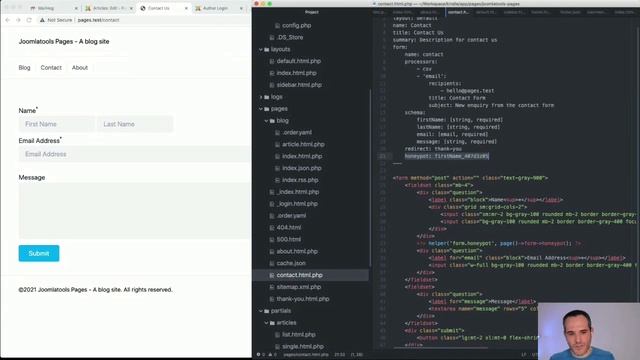
Task: Collapse the blog folder
Action: coord(266,121)
